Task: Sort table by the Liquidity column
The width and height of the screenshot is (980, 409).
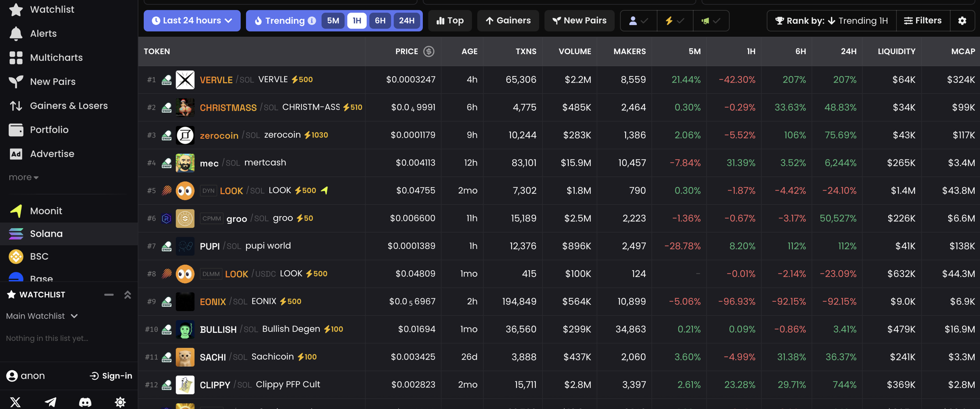Action: click(896, 51)
